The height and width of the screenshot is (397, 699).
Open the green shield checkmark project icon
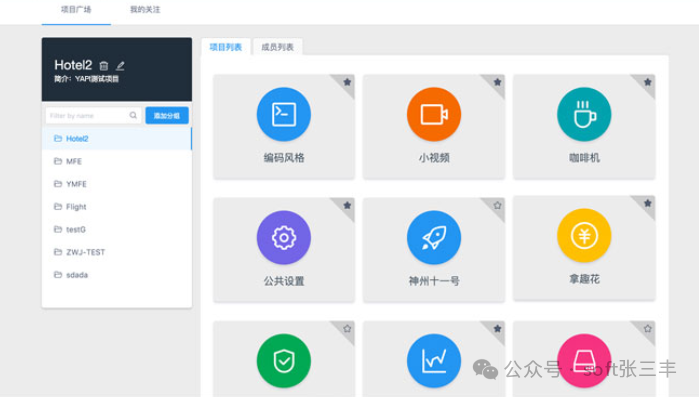pos(284,360)
